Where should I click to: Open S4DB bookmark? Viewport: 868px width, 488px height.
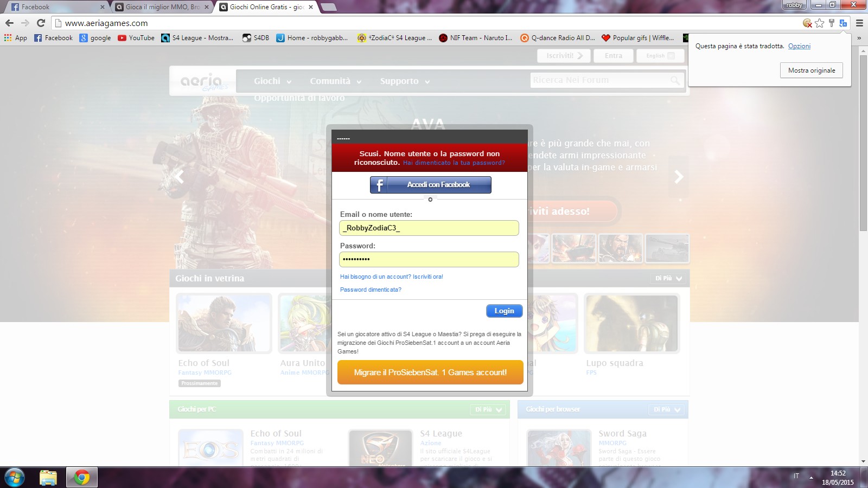[x=256, y=38]
